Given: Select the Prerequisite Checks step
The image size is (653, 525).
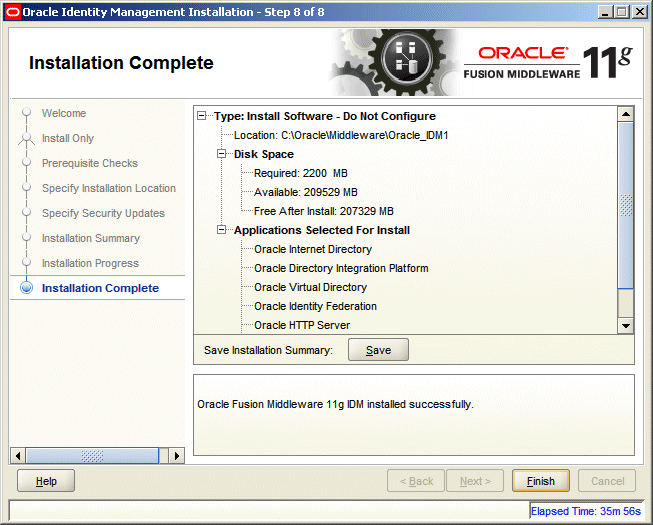Looking at the screenshot, I should tap(90, 163).
